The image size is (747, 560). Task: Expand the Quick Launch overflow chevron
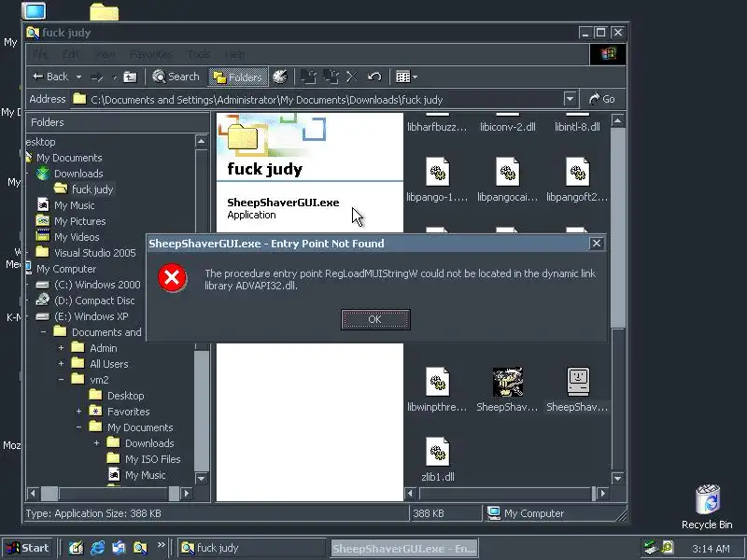coord(161,545)
